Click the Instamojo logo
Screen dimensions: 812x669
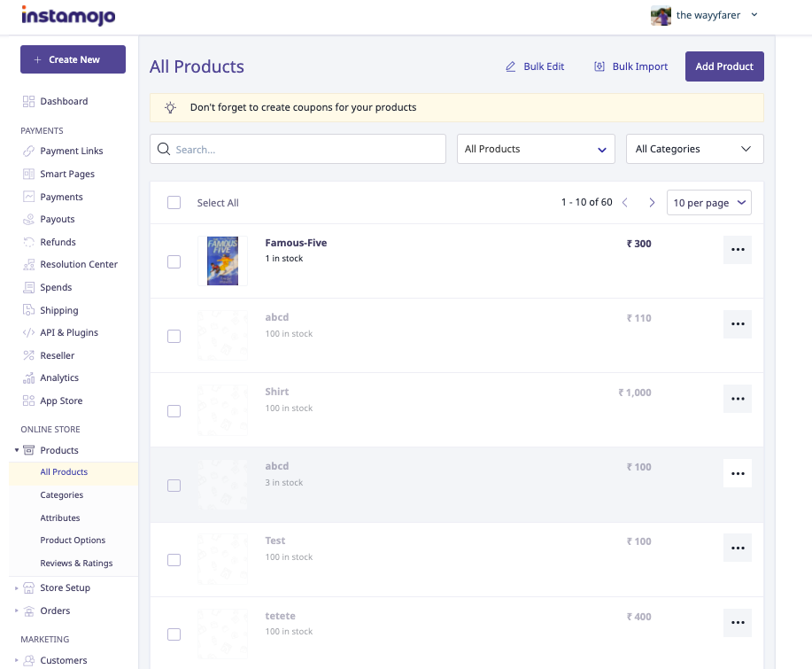pyautogui.click(x=68, y=16)
